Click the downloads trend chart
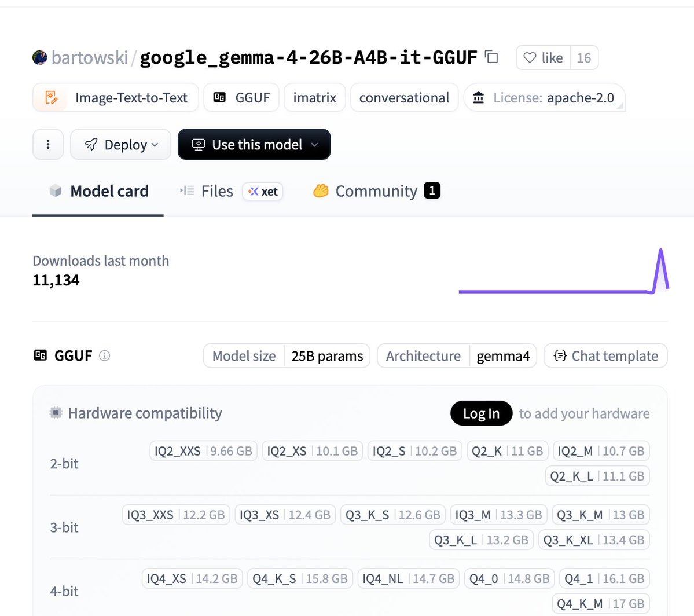The width and height of the screenshot is (694, 616). (x=563, y=272)
